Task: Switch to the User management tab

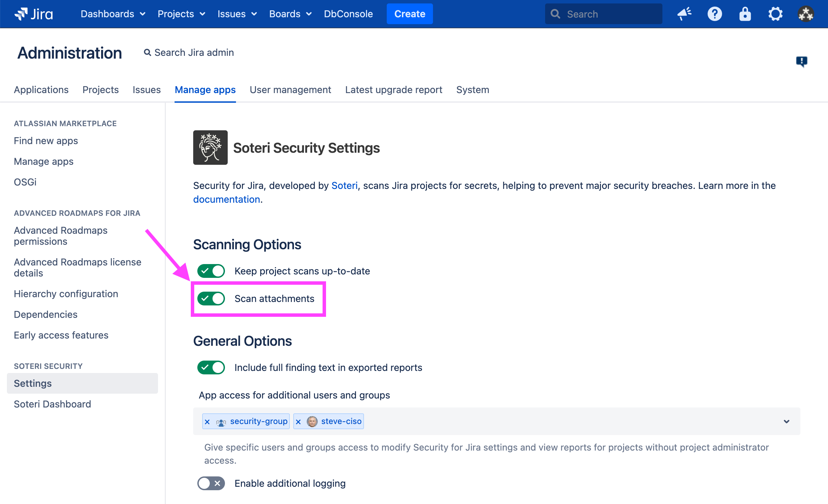Action: 290,90
